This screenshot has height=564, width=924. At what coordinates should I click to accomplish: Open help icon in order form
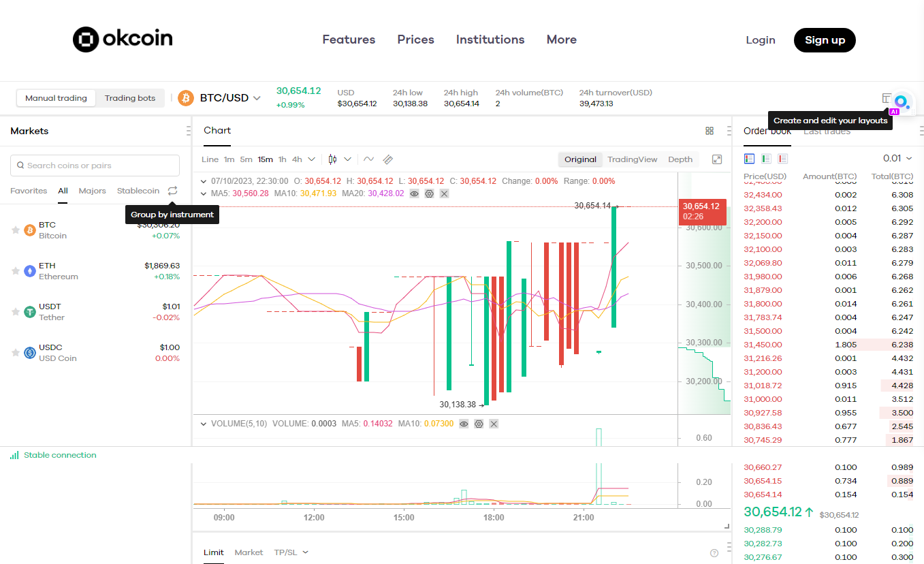tap(714, 553)
